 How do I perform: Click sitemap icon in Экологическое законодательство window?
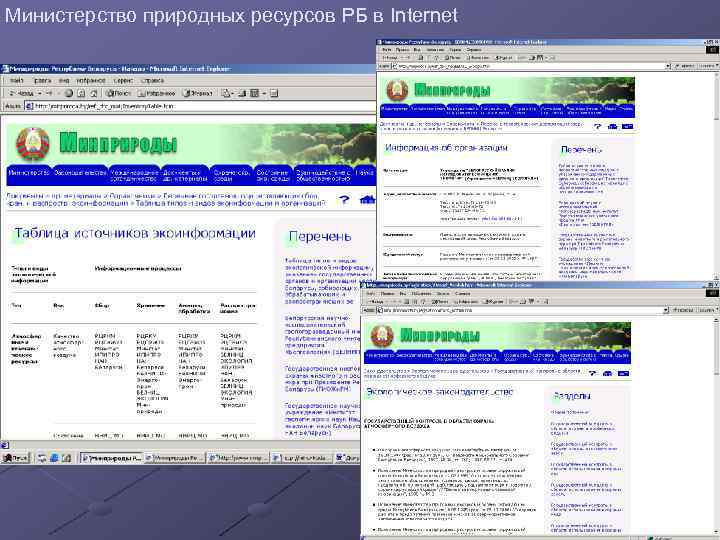pos(608,373)
